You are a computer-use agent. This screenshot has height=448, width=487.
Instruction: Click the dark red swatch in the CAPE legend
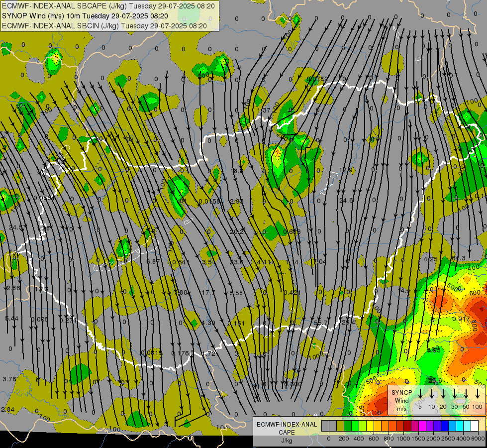407,426
